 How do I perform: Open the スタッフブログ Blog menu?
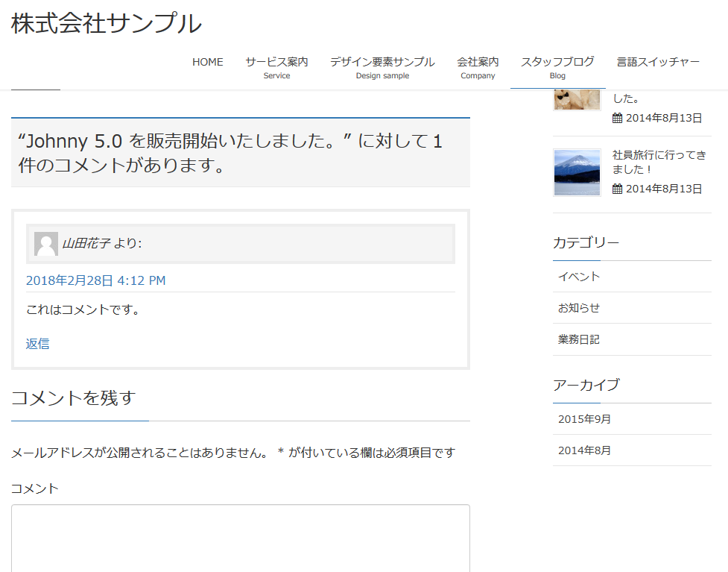[x=557, y=68]
